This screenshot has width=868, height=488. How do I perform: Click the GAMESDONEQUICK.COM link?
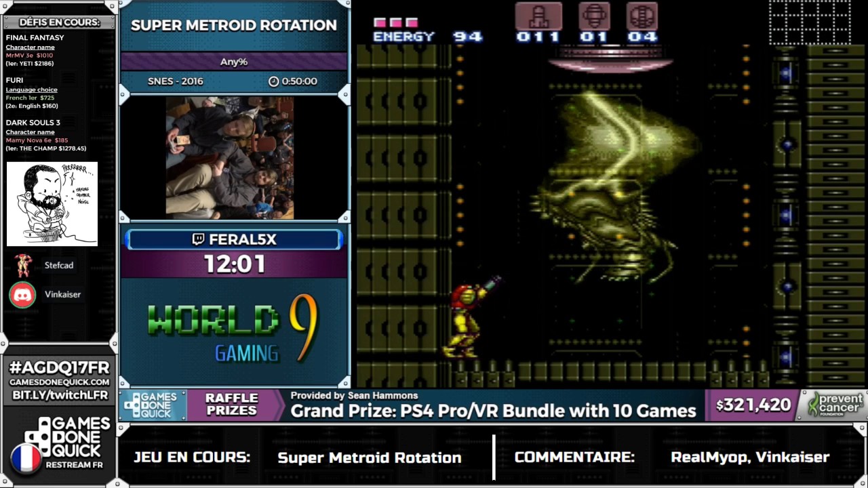point(59,382)
